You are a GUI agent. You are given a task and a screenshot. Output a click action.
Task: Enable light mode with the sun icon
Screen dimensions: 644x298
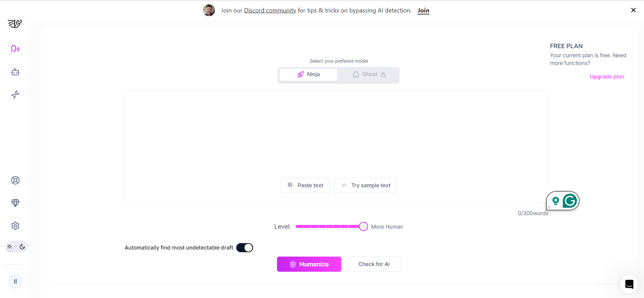10,246
